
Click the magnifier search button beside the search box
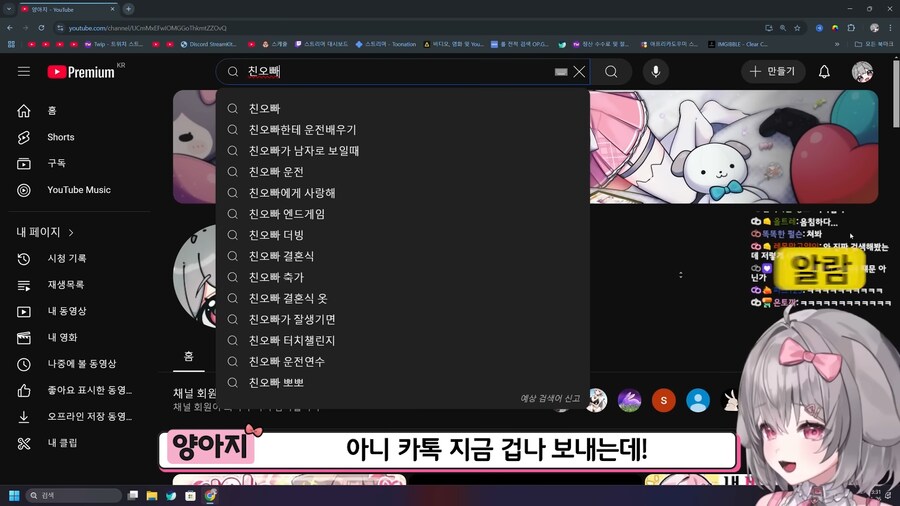coord(611,72)
